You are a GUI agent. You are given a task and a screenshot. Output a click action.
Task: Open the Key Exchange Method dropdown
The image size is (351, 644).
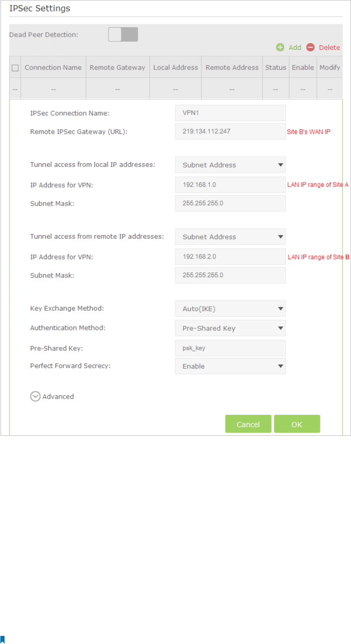pos(230,309)
